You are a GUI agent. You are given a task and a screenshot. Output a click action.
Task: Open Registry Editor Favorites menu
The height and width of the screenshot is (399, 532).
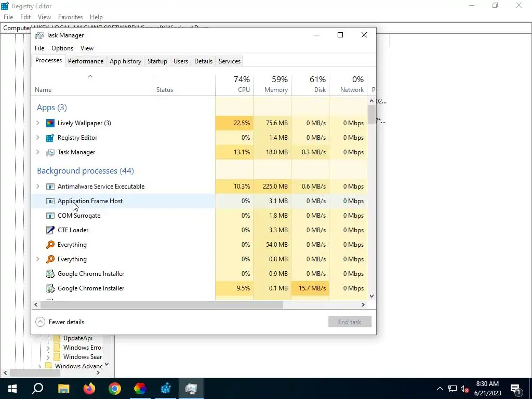click(x=70, y=17)
